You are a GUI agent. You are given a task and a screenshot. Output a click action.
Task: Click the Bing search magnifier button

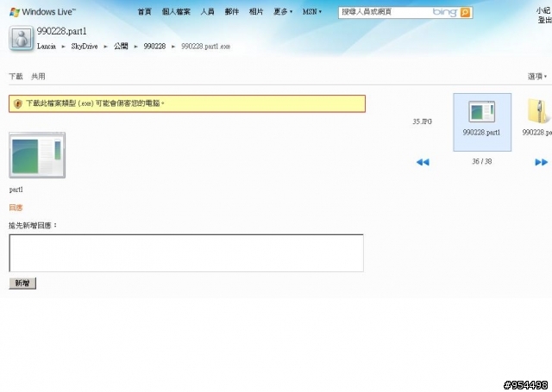point(465,12)
